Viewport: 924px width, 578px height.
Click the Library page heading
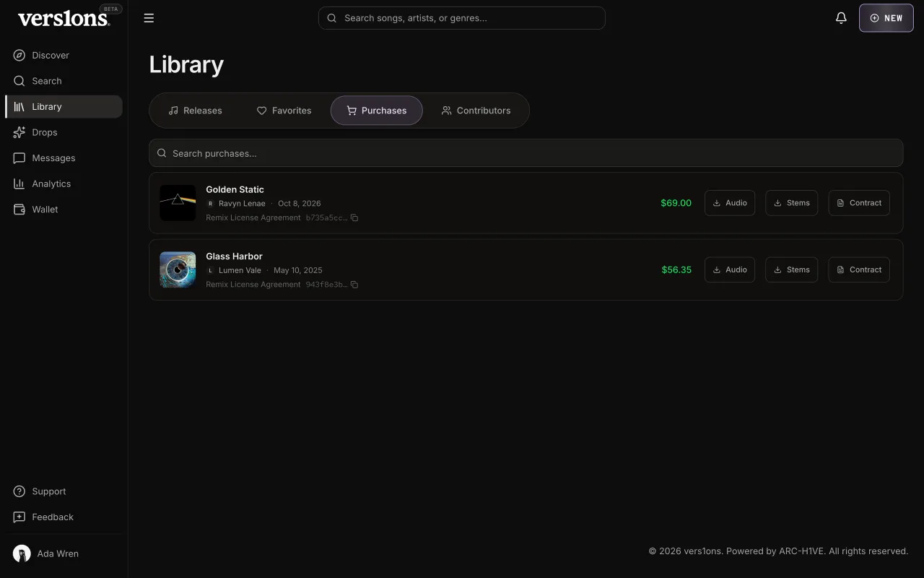(x=186, y=64)
